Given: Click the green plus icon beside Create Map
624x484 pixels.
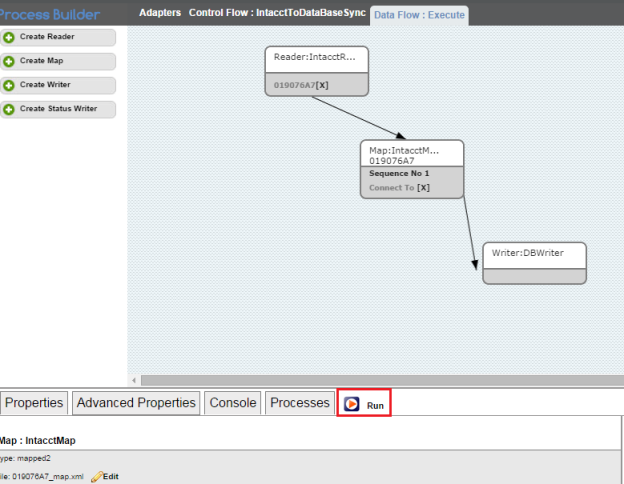Looking at the screenshot, I should (9, 61).
